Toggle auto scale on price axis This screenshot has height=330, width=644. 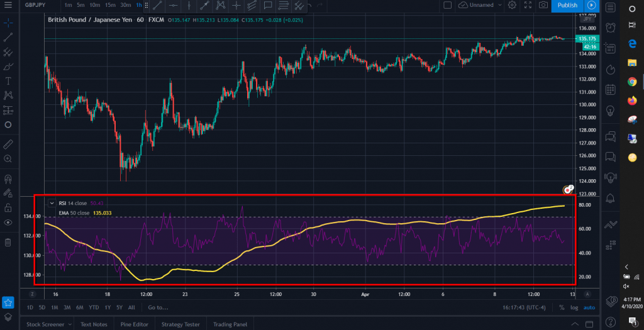tap(588, 307)
